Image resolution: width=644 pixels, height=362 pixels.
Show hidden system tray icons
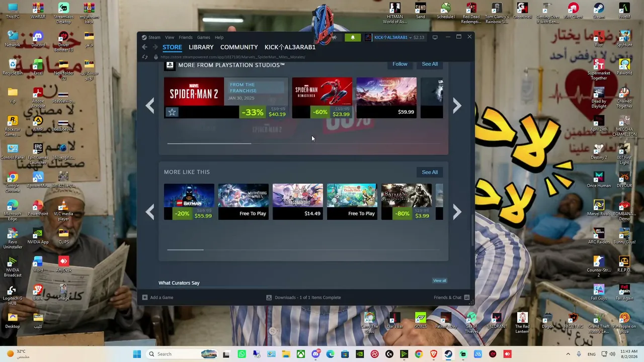coord(568,354)
